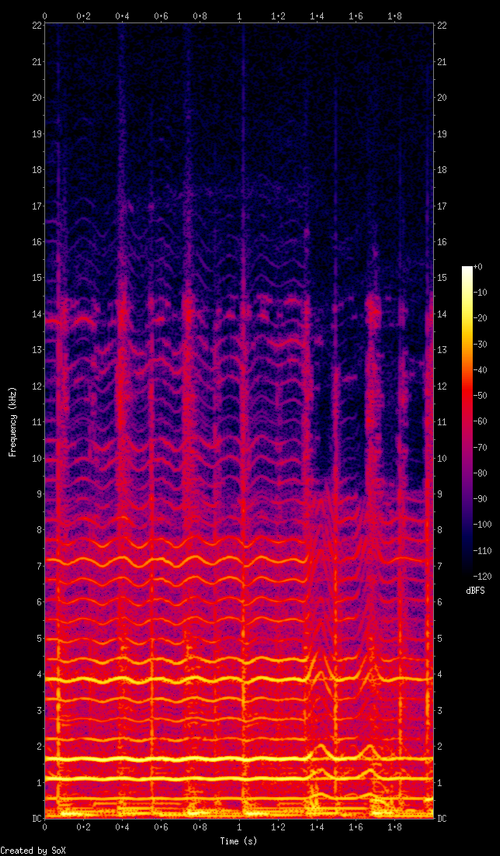Select the "-20" value on the dBFS scale
The image size is (500, 856).
pyautogui.click(x=480, y=318)
